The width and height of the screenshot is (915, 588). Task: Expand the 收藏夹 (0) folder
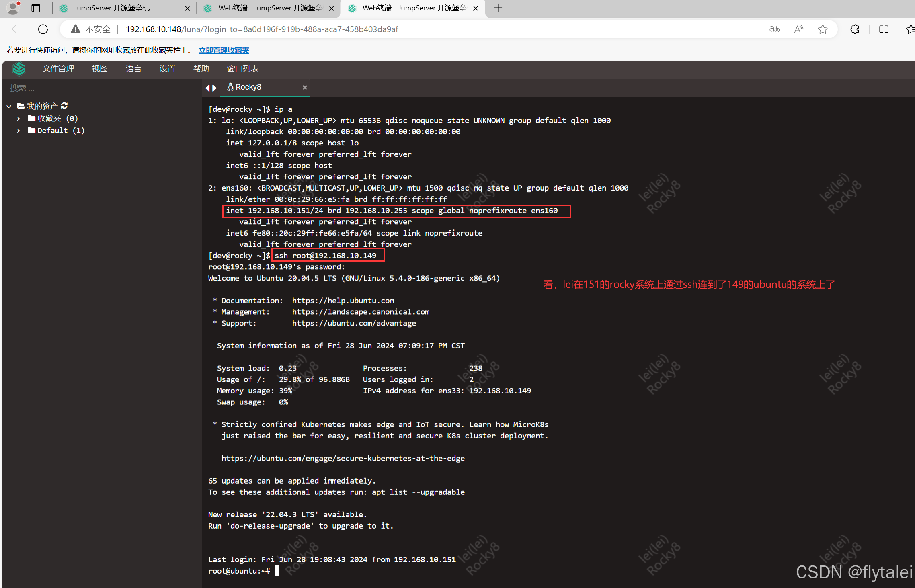[x=18, y=119]
